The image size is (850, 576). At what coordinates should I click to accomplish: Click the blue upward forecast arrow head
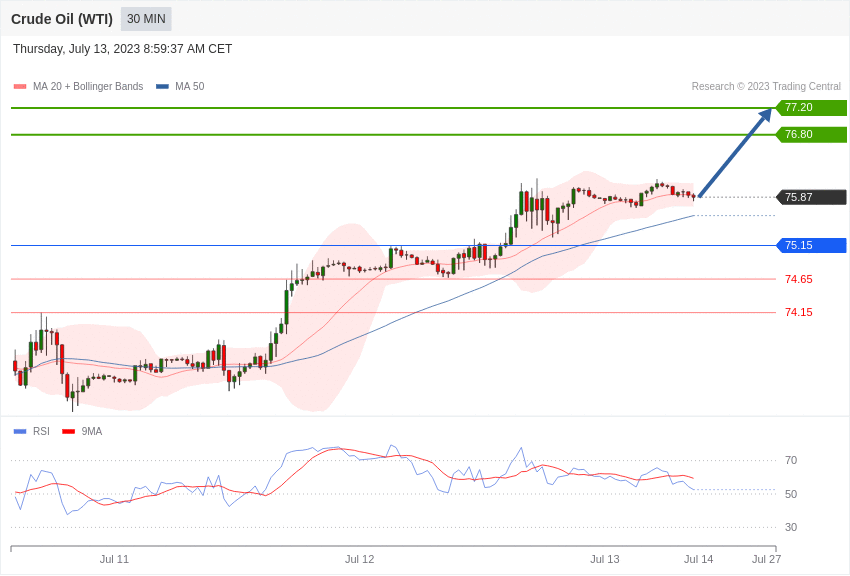pyautogui.click(x=765, y=115)
